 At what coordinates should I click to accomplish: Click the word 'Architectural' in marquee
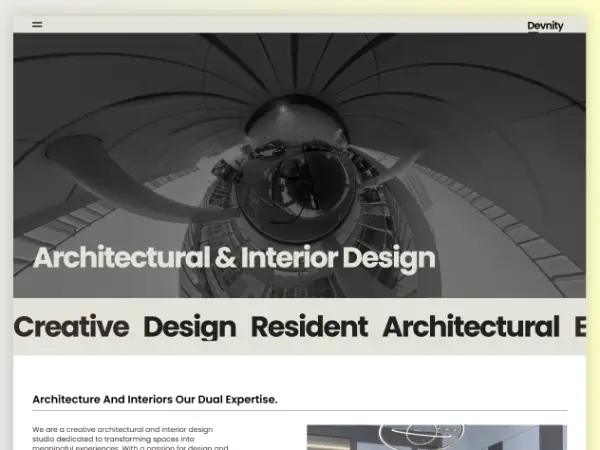(471, 327)
